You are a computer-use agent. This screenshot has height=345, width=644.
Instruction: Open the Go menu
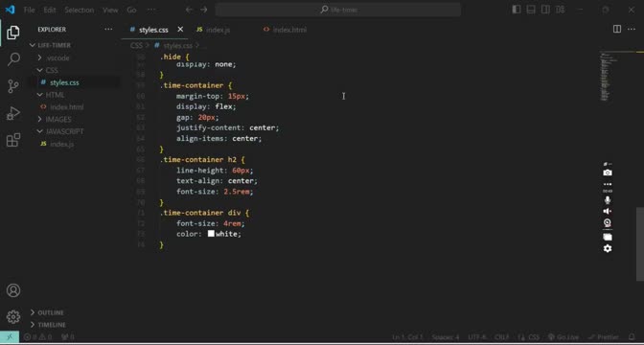131,10
